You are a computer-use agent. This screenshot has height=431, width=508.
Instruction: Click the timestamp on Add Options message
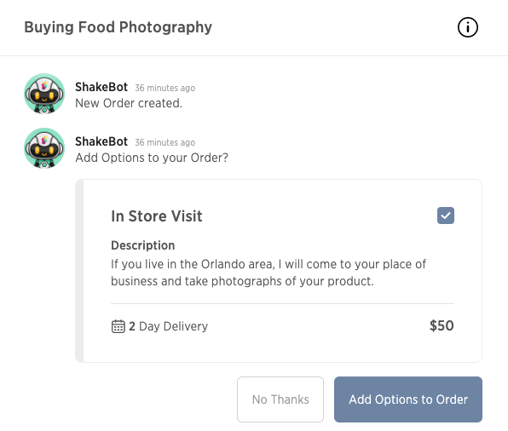click(x=165, y=143)
